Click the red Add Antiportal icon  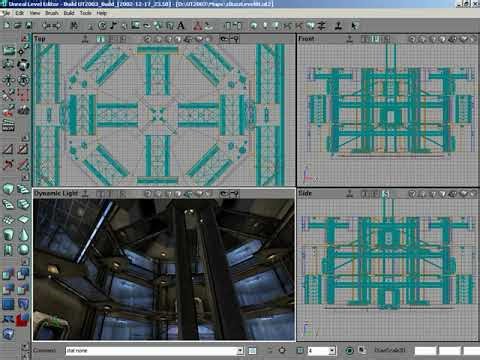click(23, 319)
